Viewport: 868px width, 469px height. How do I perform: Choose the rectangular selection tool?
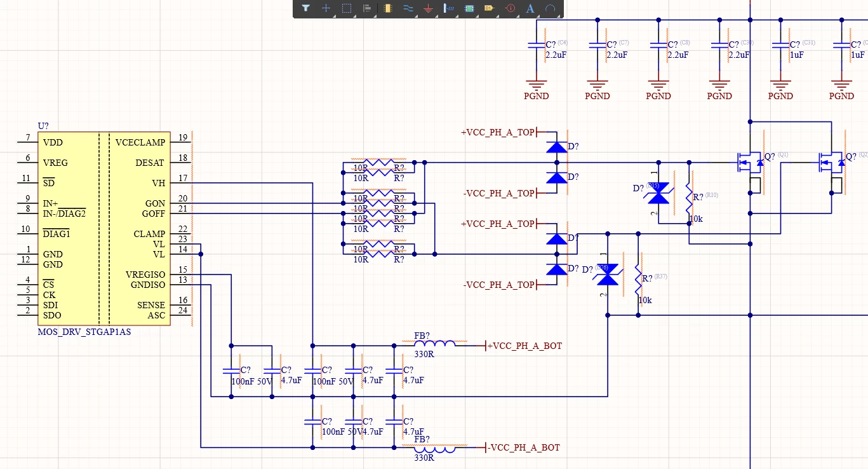[347, 8]
